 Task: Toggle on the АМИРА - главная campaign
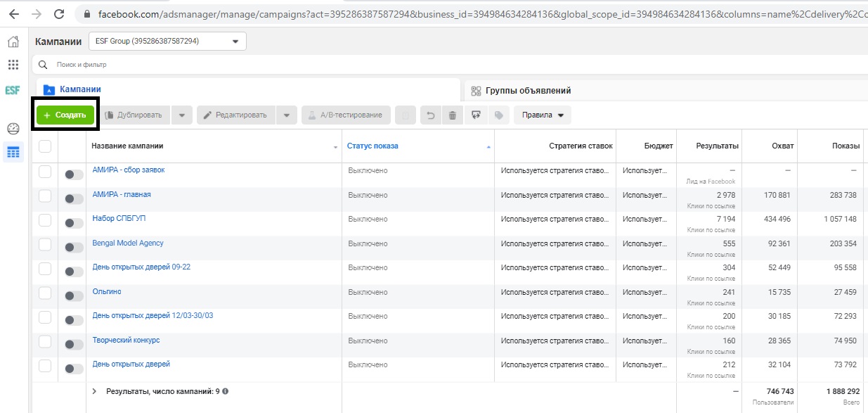point(74,199)
